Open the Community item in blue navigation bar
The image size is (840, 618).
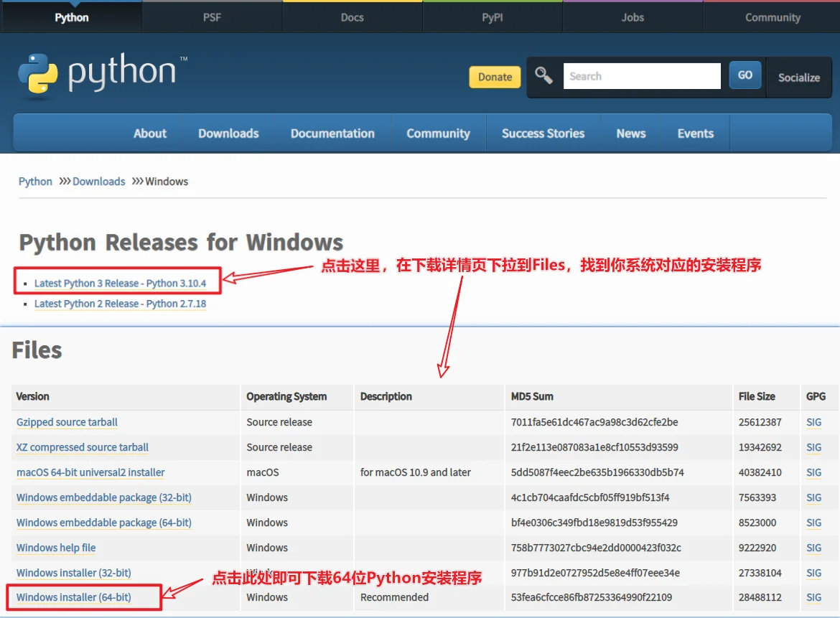pyautogui.click(x=438, y=134)
